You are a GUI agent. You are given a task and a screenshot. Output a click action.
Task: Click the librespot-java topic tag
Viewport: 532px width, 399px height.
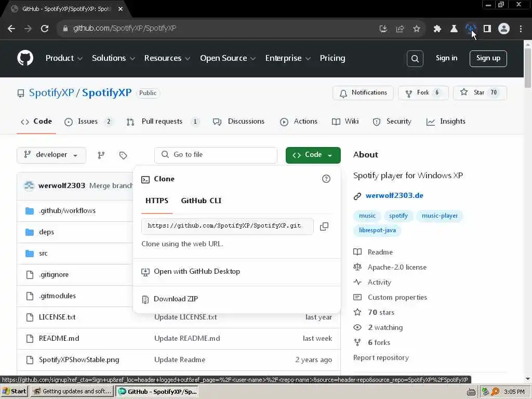[377, 230]
